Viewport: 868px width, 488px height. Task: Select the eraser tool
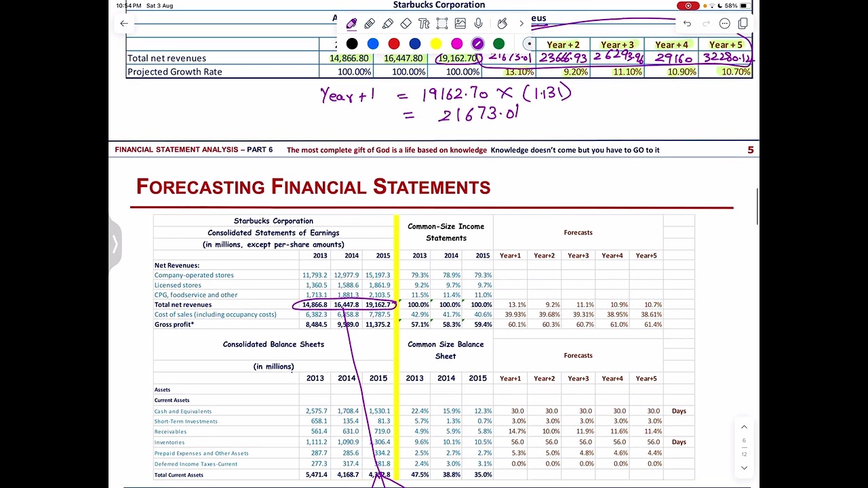pyautogui.click(x=406, y=24)
